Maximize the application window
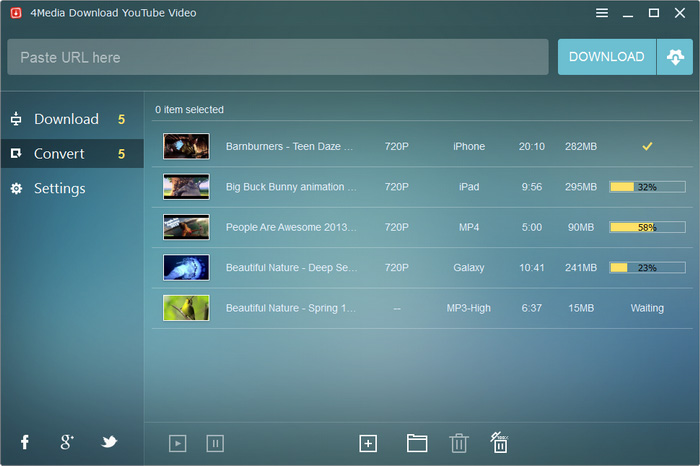Screen dimensions: 700x466 (654, 13)
